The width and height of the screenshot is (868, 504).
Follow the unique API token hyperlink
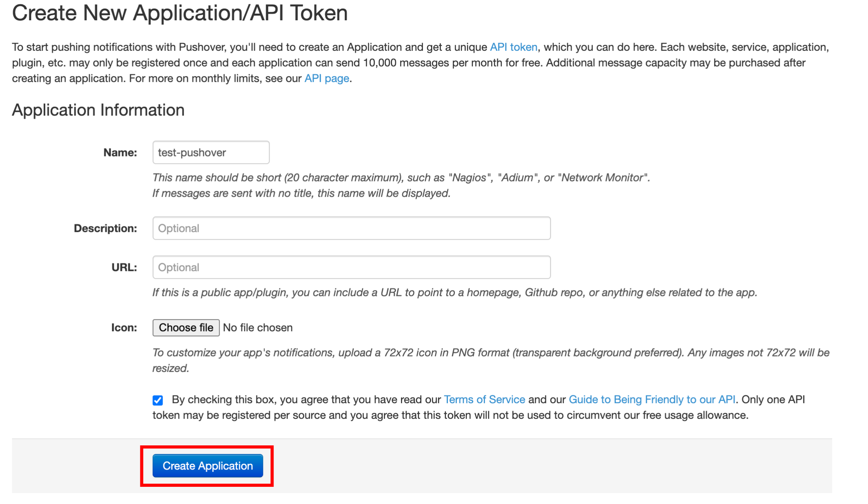pos(513,47)
